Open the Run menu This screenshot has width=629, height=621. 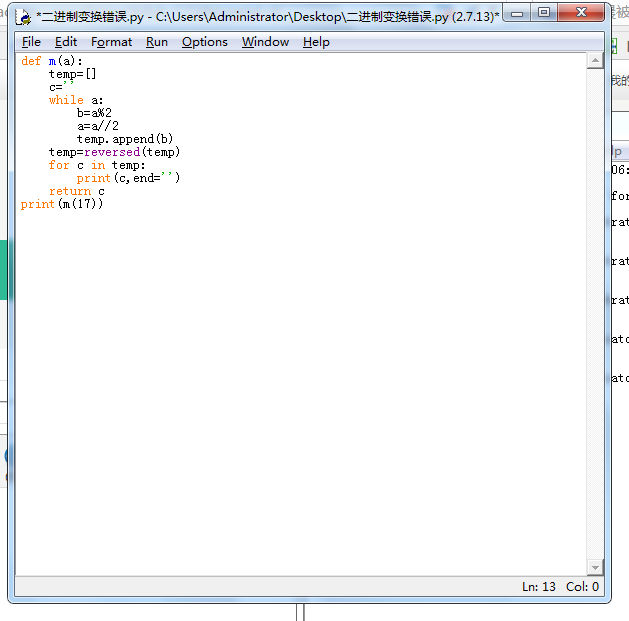click(157, 42)
